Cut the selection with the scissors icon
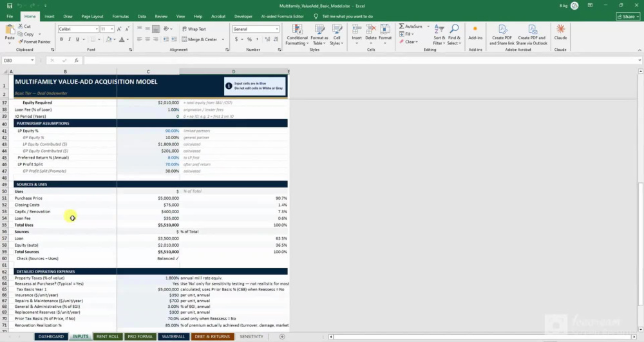Screen dimensions: 644x342 click(x=24, y=26)
